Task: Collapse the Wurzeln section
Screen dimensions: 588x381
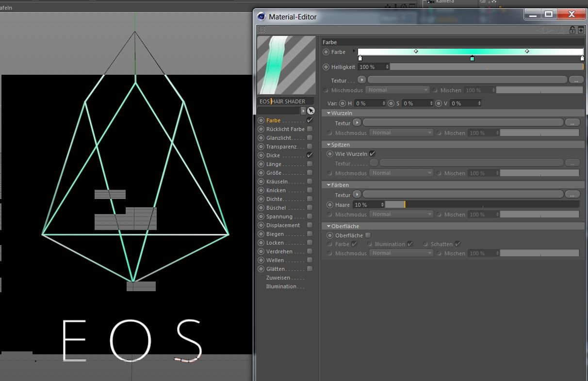Action: pos(329,113)
